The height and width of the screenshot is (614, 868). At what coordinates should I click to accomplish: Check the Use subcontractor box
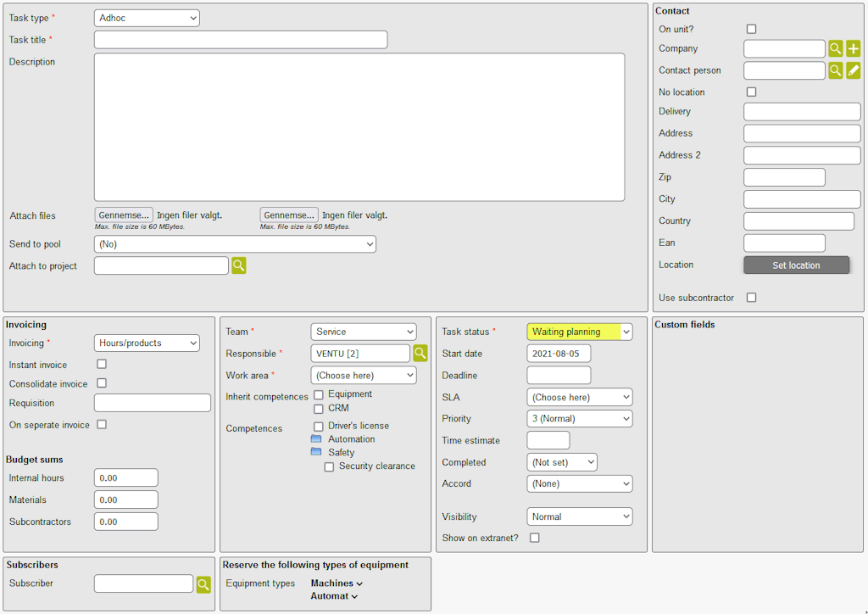point(751,298)
